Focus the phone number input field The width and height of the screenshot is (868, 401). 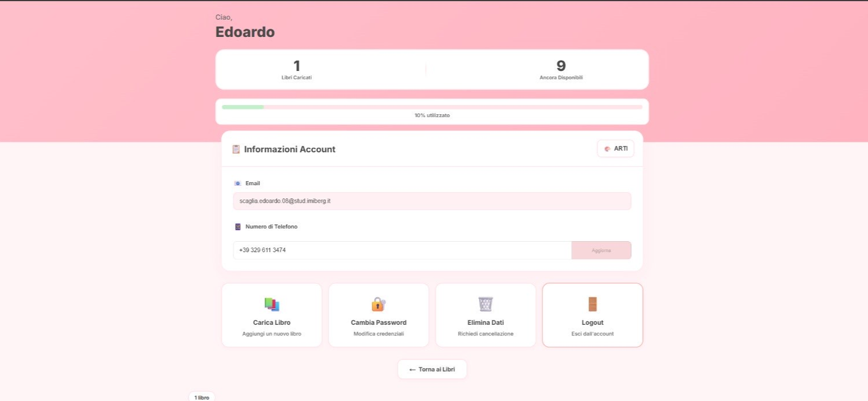click(x=402, y=250)
